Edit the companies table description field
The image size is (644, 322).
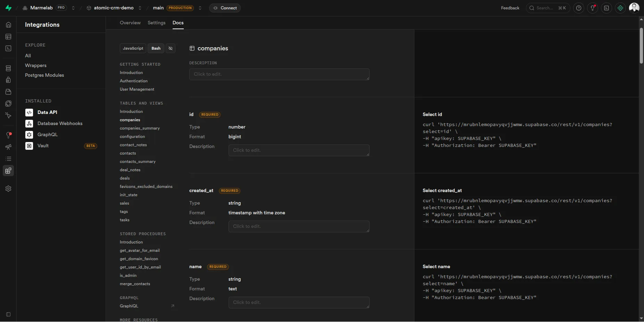[x=279, y=74]
